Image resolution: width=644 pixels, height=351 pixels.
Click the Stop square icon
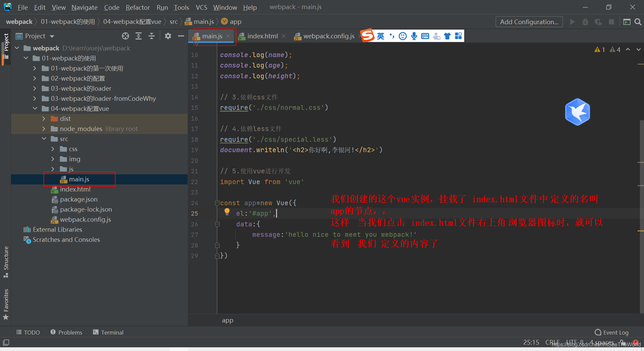tap(611, 22)
